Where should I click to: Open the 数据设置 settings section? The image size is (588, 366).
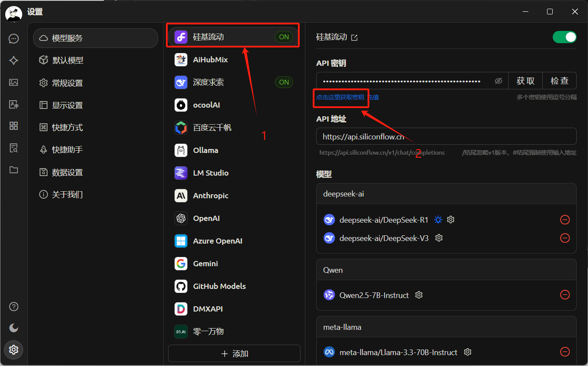point(68,172)
